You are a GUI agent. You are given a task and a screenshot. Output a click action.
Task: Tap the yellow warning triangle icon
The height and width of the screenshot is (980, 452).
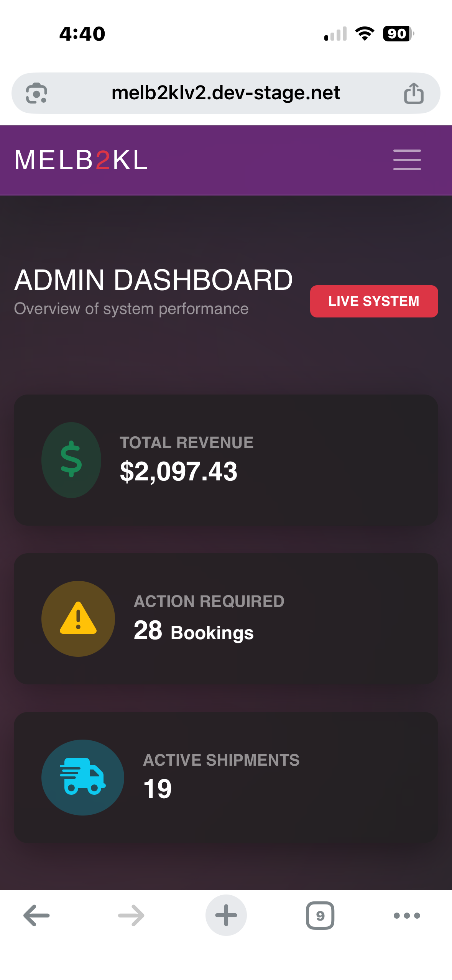point(78,618)
